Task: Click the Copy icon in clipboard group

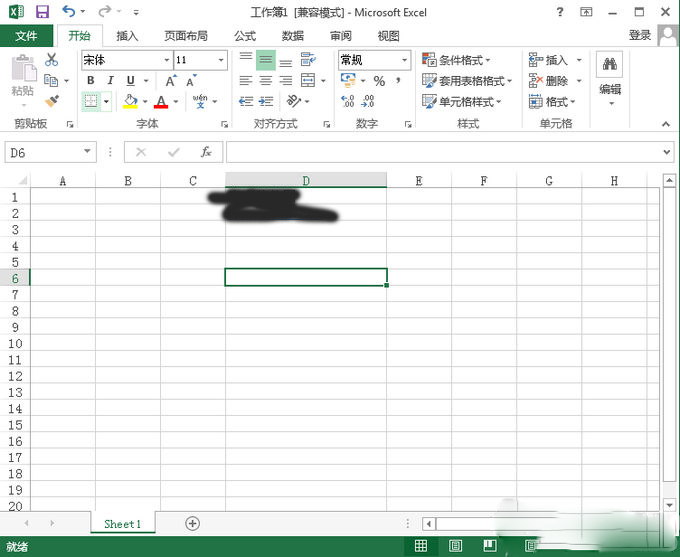Action: [51, 80]
